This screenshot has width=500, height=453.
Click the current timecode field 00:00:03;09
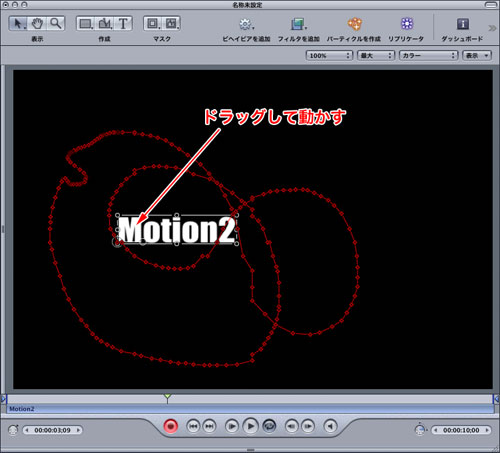(x=52, y=430)
